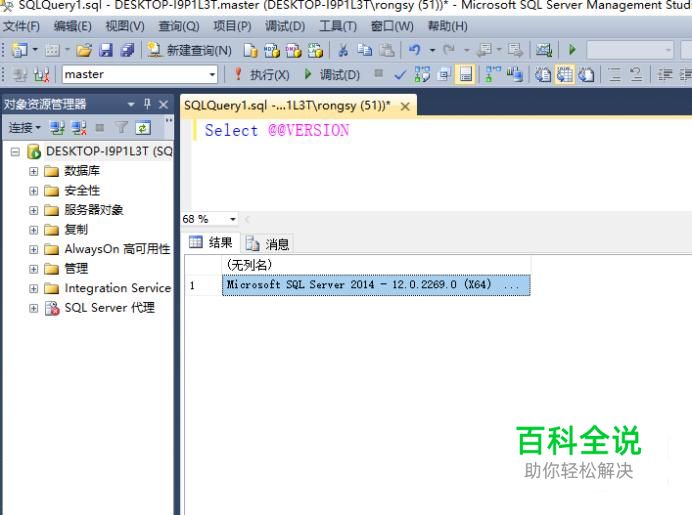692x515 pixels.
Task: Switch output to Results to Grid
Action: point(564,75)
